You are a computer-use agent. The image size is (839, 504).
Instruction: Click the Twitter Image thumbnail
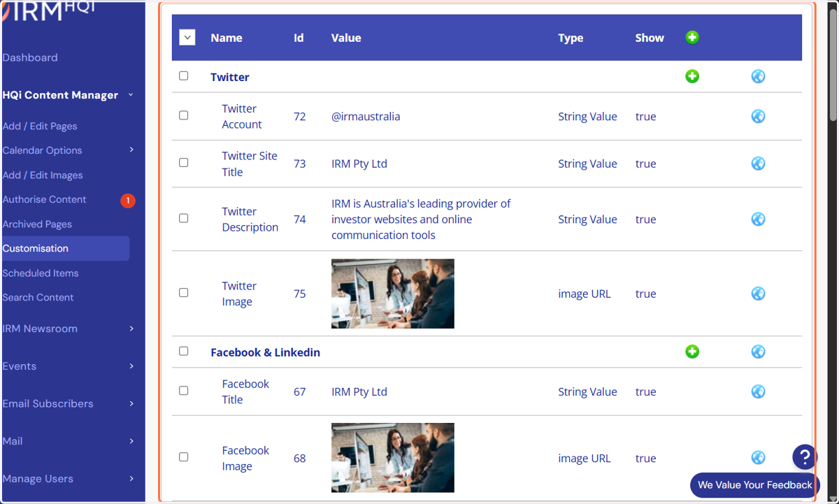(393, 294)
